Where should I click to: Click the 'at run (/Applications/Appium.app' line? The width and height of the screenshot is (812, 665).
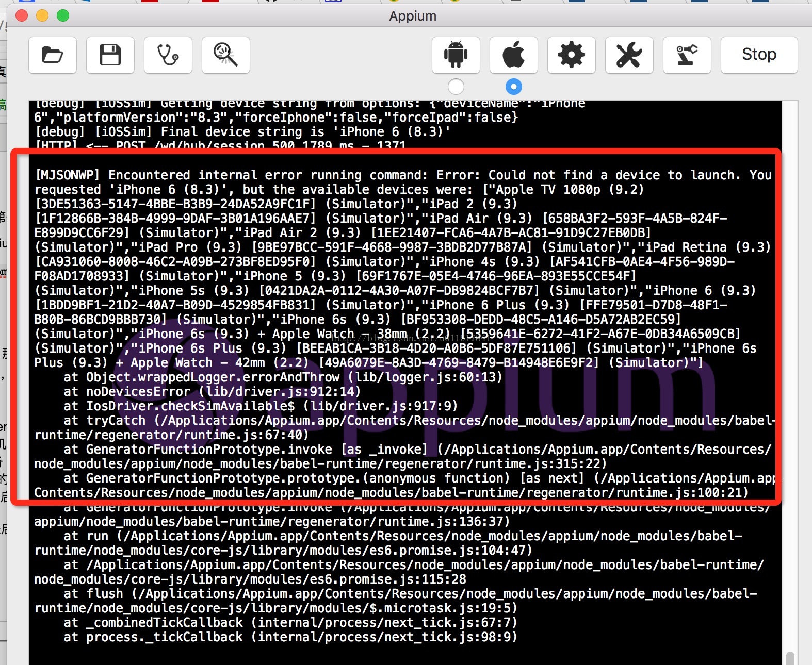403,536
